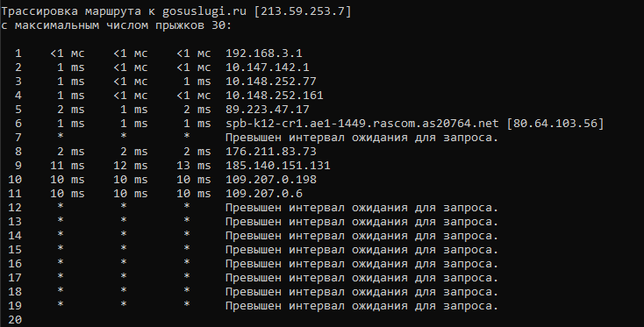This screenshot has width=644, height=327.
Task: Click the gosuslugi.ru hostname in header
Action: coord(204,11)
